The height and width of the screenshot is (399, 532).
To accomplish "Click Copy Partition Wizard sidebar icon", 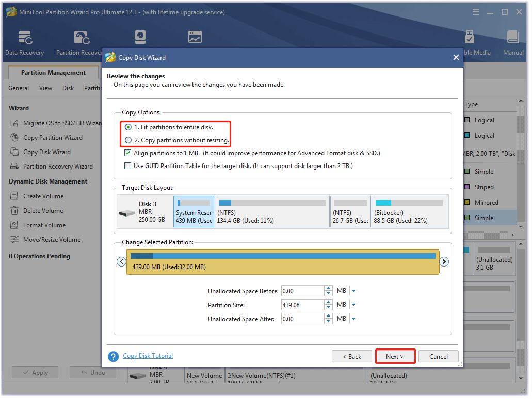I will (14, 138).
